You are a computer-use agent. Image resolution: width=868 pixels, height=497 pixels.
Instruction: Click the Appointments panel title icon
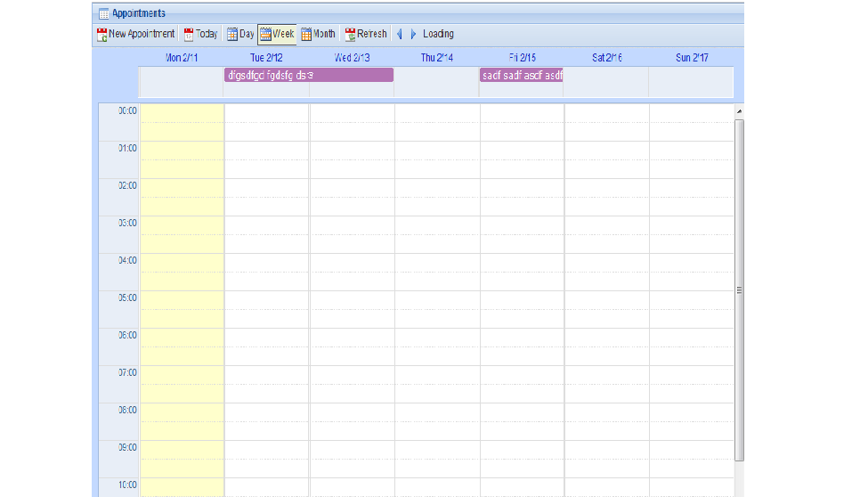coord(103,13)
